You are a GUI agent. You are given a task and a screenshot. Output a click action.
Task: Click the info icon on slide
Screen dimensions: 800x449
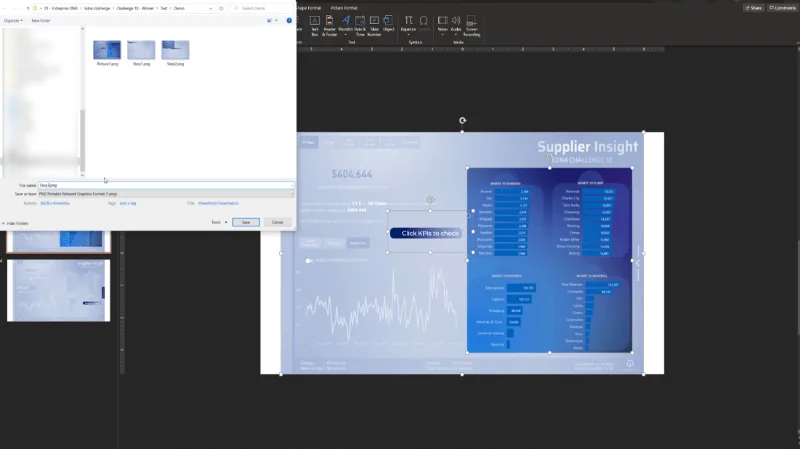[630, 364]
